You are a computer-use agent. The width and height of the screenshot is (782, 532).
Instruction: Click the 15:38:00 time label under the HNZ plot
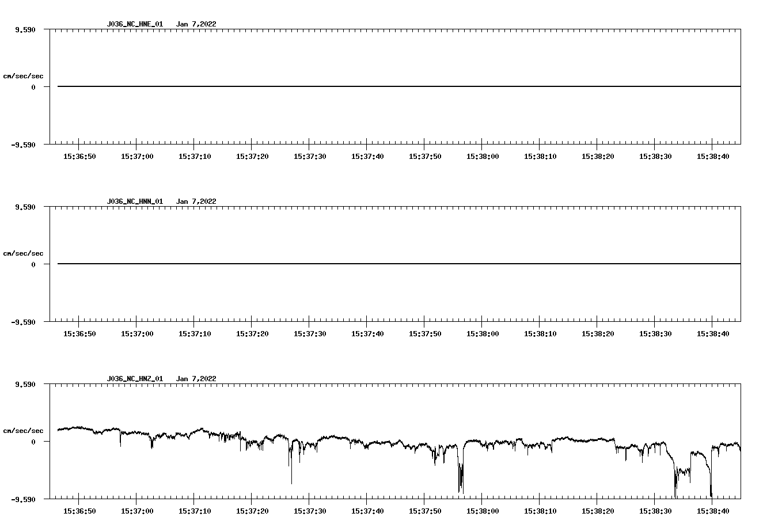click(483, 511)
